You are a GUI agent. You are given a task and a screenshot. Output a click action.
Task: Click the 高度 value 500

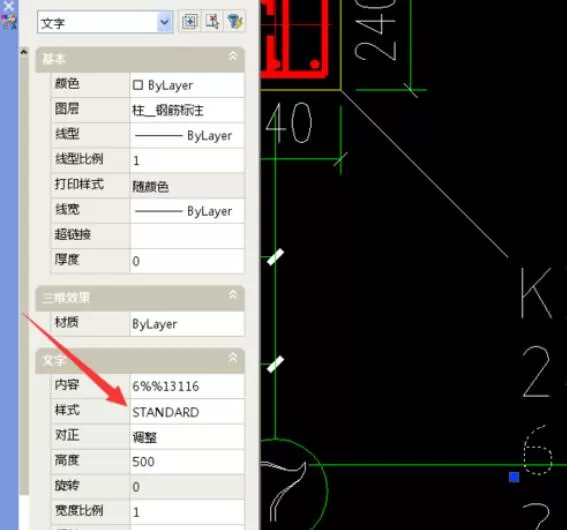(x=187, y=462)
